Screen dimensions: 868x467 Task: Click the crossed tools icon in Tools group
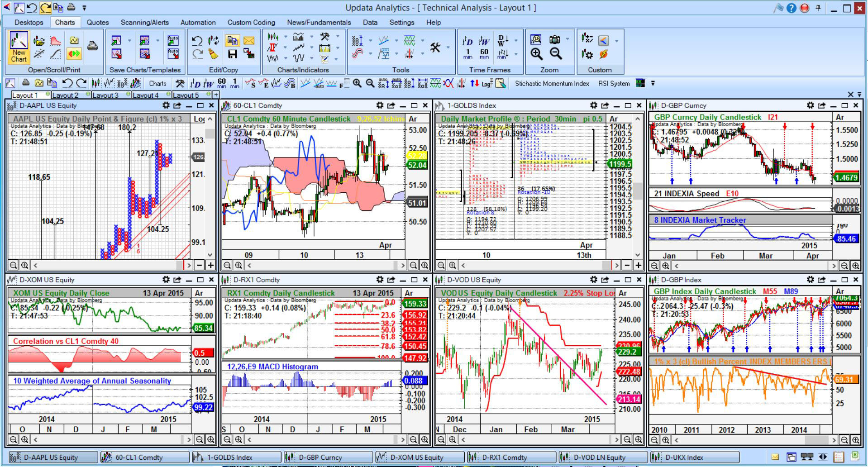coord(435,47)
